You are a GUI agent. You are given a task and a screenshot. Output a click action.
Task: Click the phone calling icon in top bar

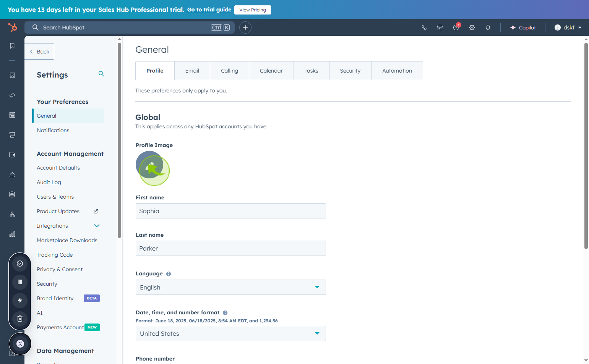(424, 28)
